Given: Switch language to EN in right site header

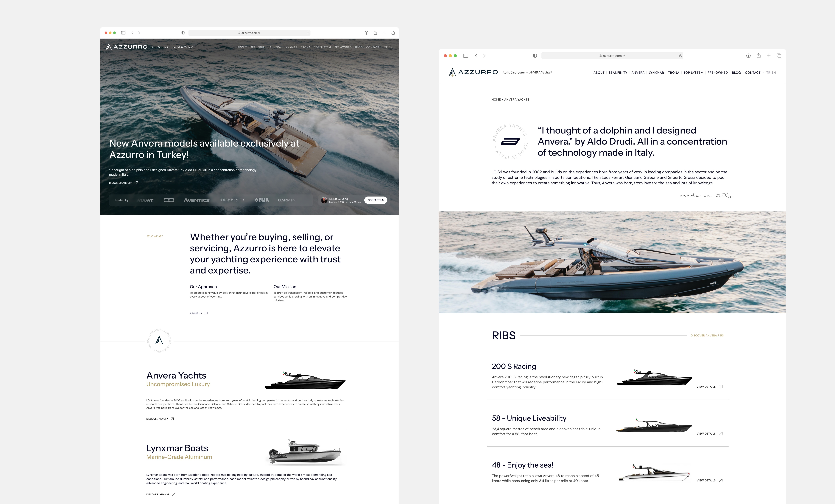Looking at the screenshot, I should click(x=774, y=73).
